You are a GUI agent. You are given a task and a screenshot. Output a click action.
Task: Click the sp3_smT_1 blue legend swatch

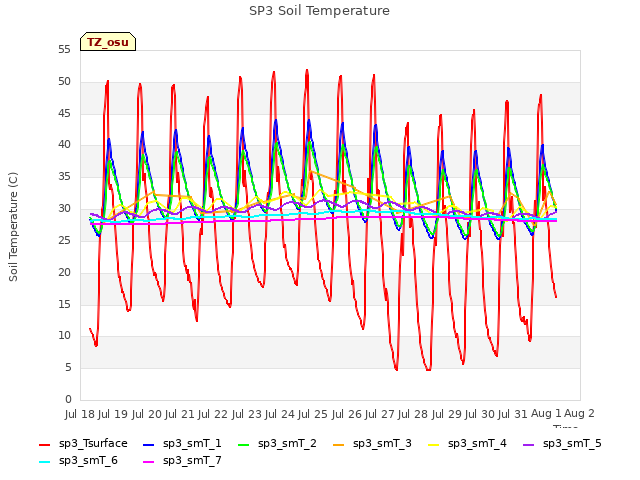(x=149, y=444)
